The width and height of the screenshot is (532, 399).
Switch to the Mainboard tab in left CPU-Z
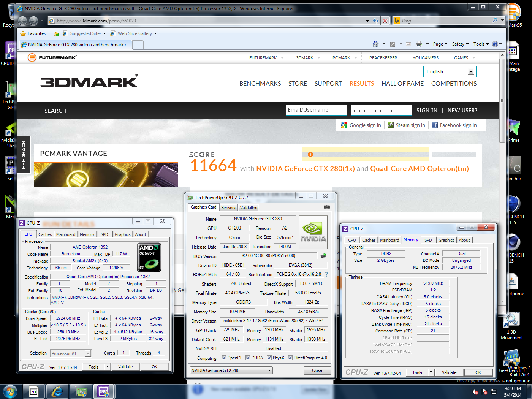[66, 234]
